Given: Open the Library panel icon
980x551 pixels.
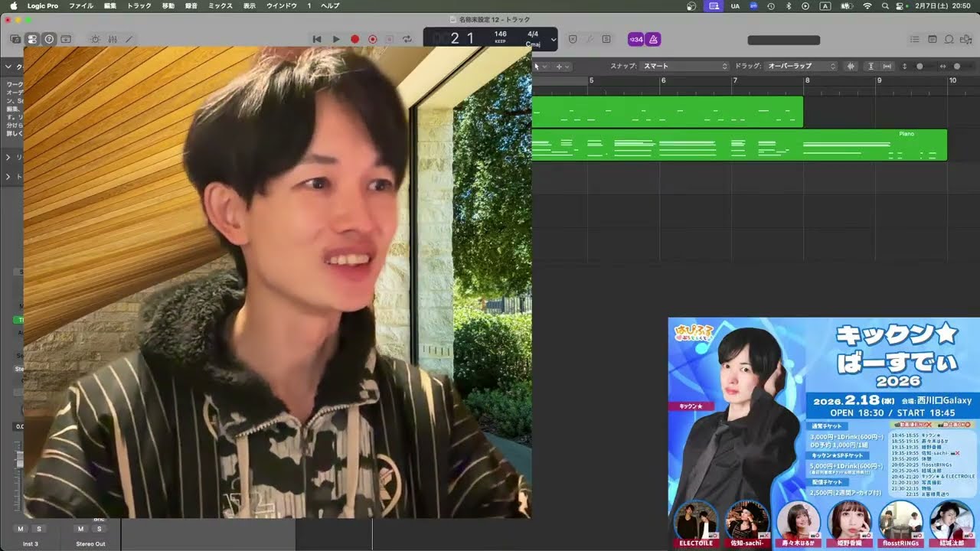Looking at the screenshot, I should (x=15, y=39).
